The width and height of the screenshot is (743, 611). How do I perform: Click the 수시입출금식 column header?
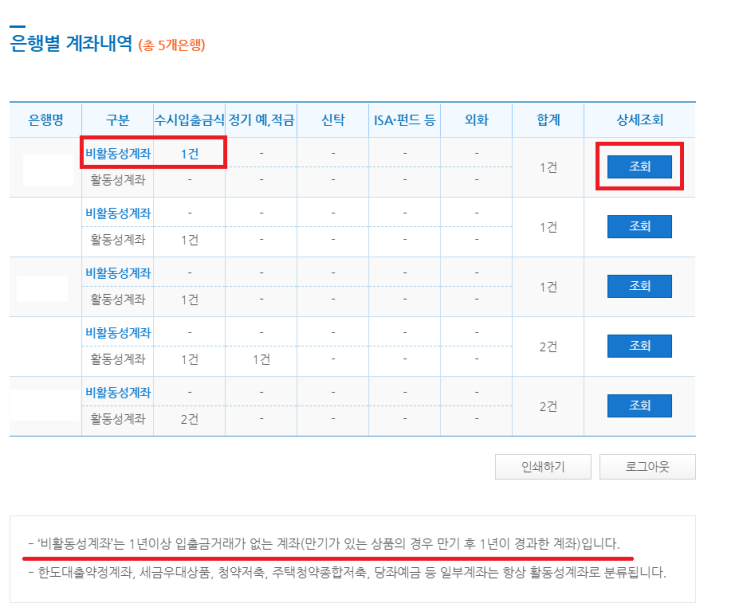coord(190,120)
